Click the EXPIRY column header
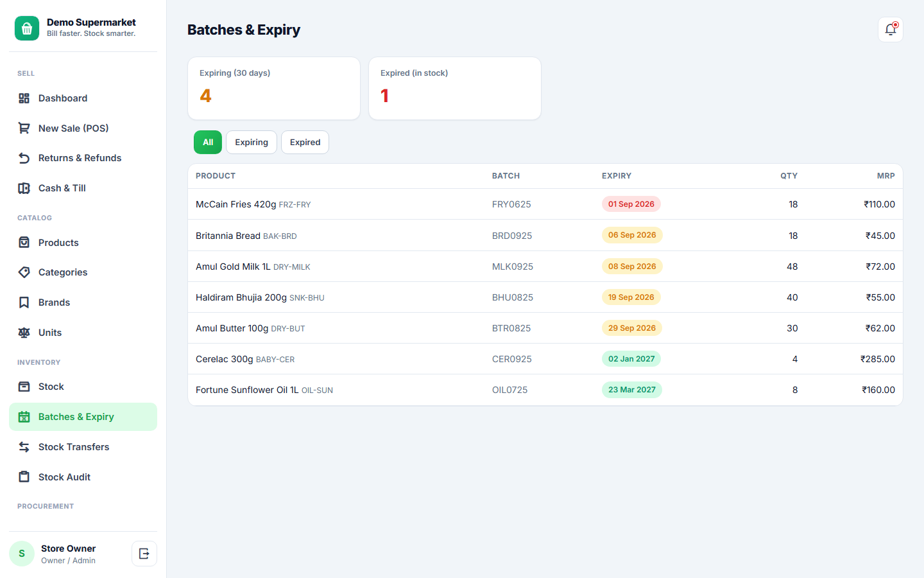The width and height of the screenshot is (924, 578). (x=617, y=176)
